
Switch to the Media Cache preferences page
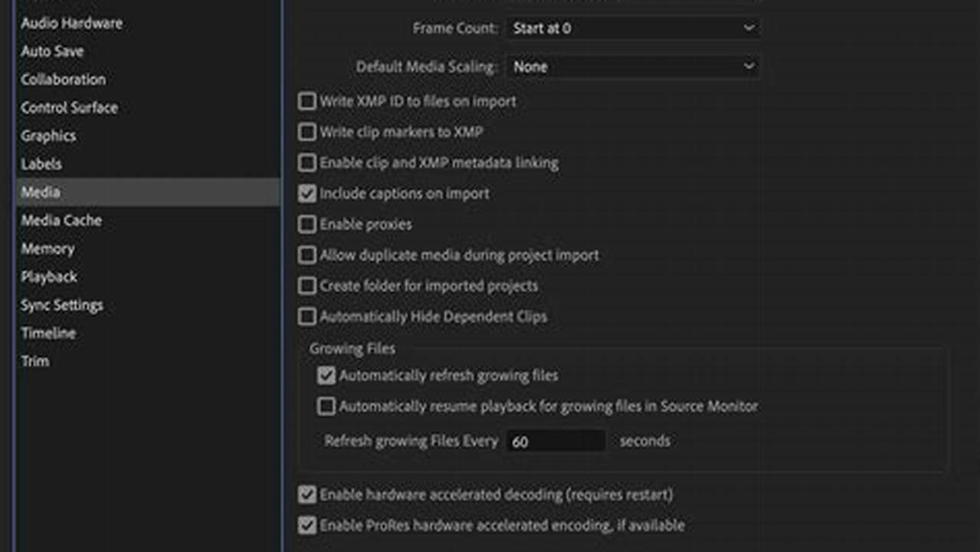pos(61,220)
